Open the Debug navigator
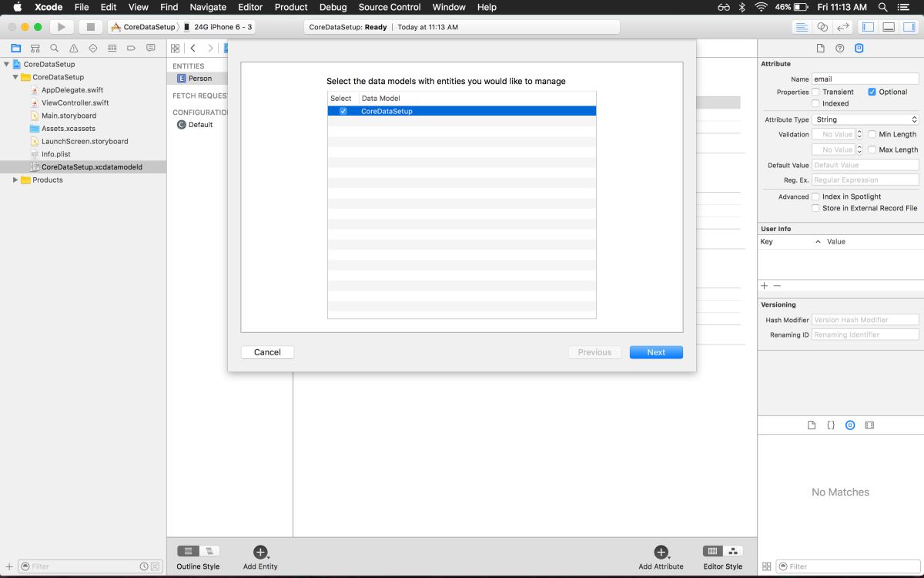Screen dimensions: 924x578 (x=112, y=48)
